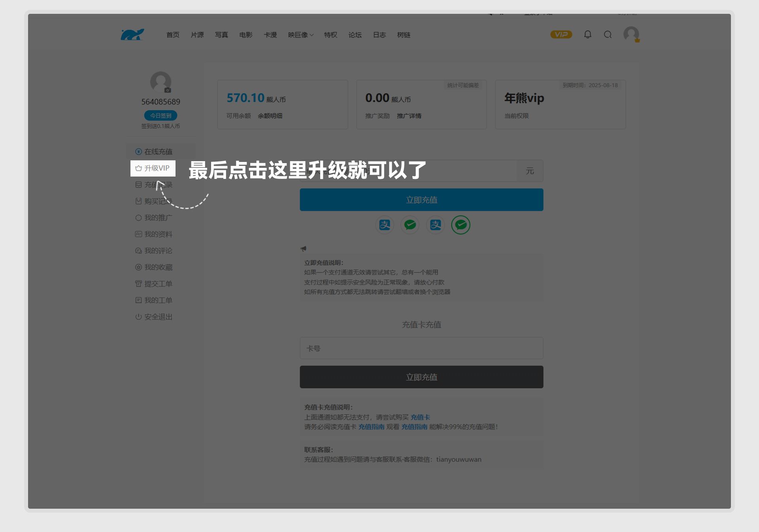The width and height of the screenshot is (759, 532).
Task: Select the first WeChat payment option
Action: point(410,225)
